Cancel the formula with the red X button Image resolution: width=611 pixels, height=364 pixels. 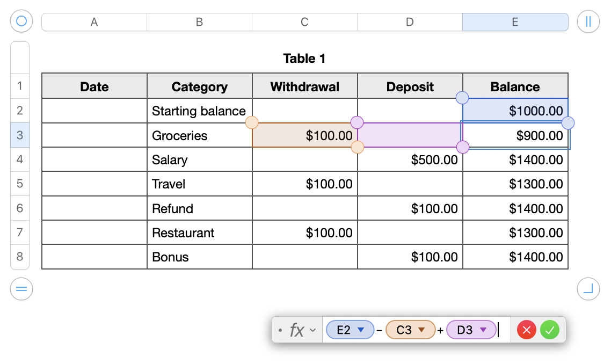click(x=527, y=330)
